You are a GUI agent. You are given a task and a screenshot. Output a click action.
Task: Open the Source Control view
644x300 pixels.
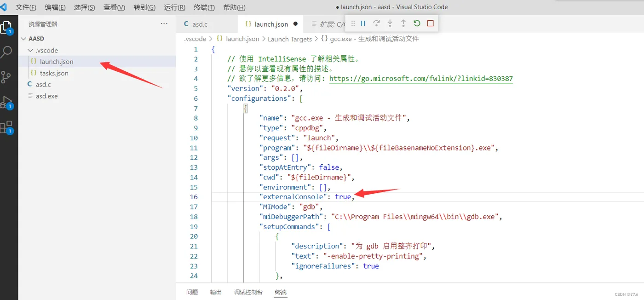6,76
